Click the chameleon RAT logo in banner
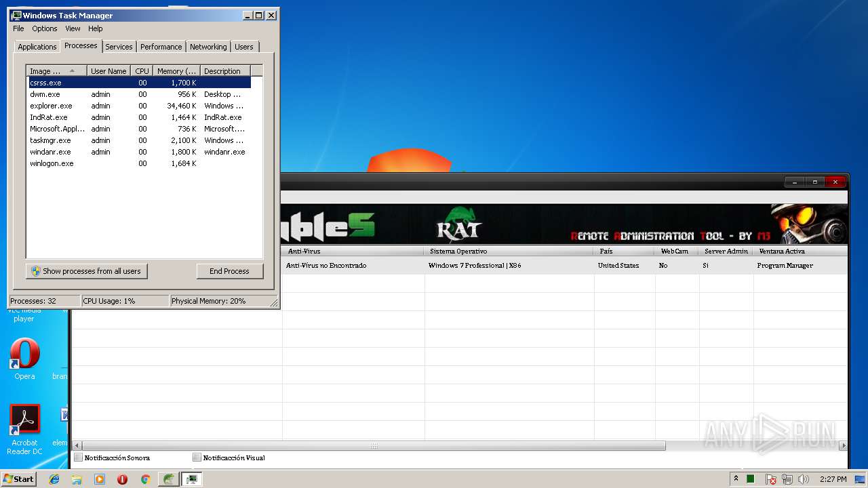Screen dimensions: 868x488 click(459, 224)
